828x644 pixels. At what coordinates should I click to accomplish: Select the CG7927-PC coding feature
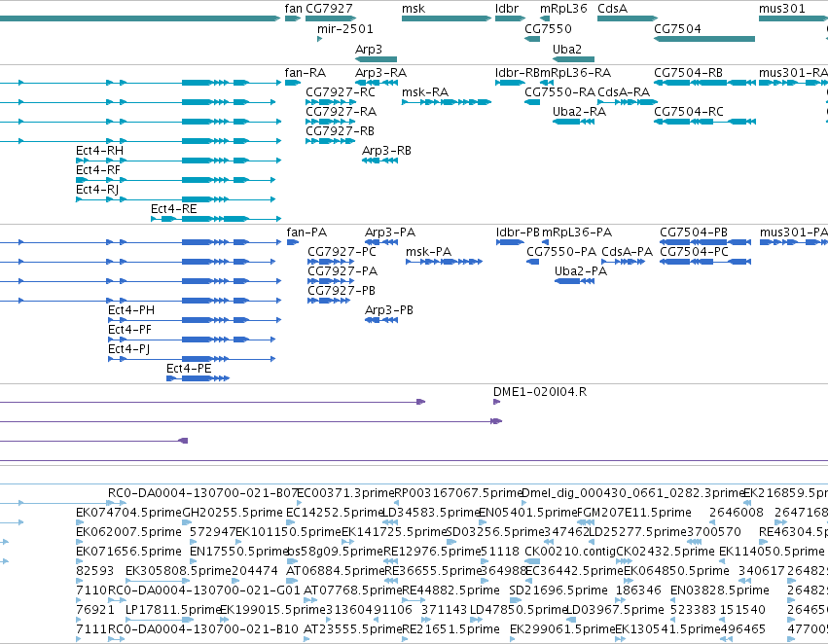coord(332,262)
